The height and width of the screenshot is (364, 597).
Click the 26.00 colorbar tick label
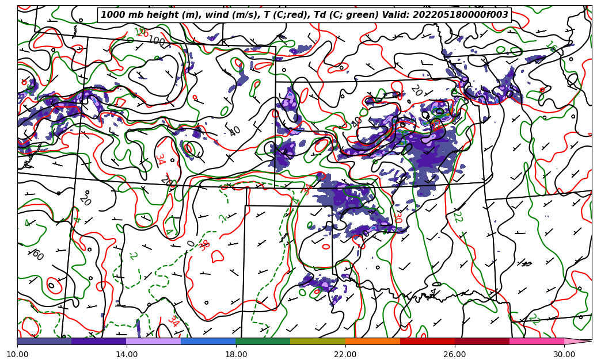click(455, 354)
